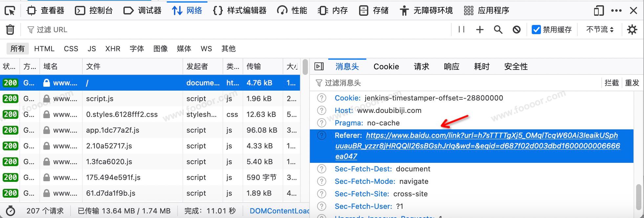Image resolution: width=644 pixels, height=218 pixels.
Task: Open the 不节流 throttling dropdown
Action: [x=600, y=30]
